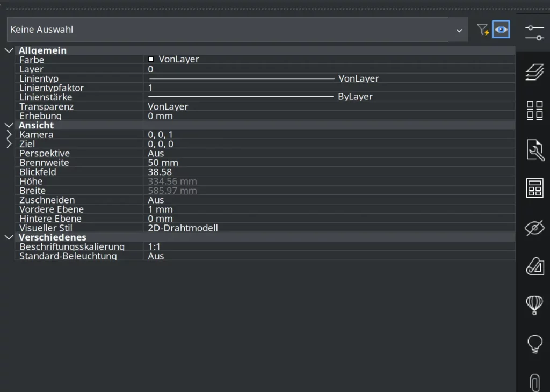
Task: Open the quick select filter icon
Action: pyautogui.click(x=483, y=30)
